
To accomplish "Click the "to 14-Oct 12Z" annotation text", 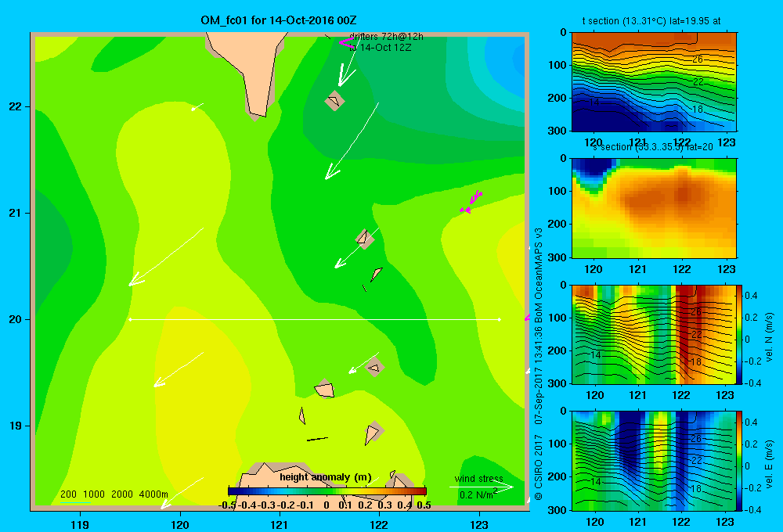I will point(380,48).
